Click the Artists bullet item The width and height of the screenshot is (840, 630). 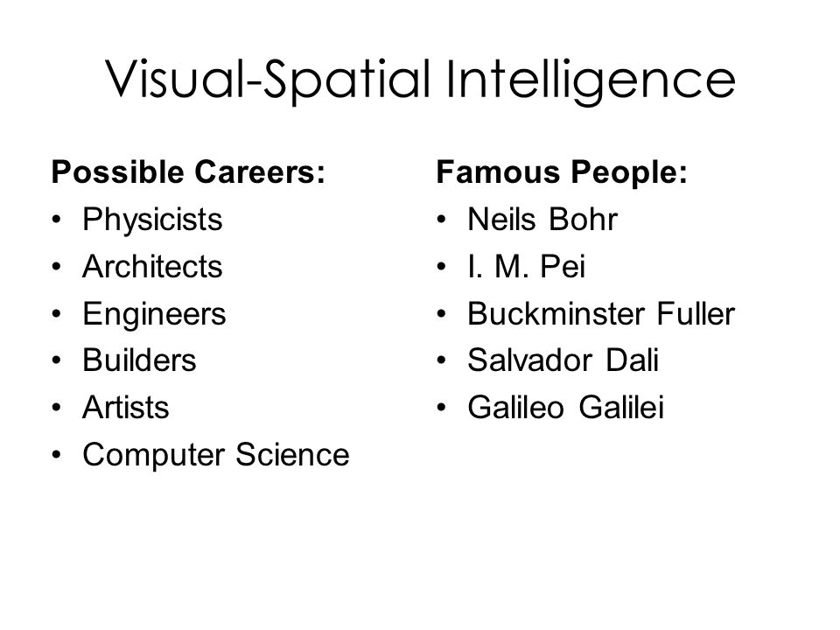pyautogui.click(x=126, y=407)
